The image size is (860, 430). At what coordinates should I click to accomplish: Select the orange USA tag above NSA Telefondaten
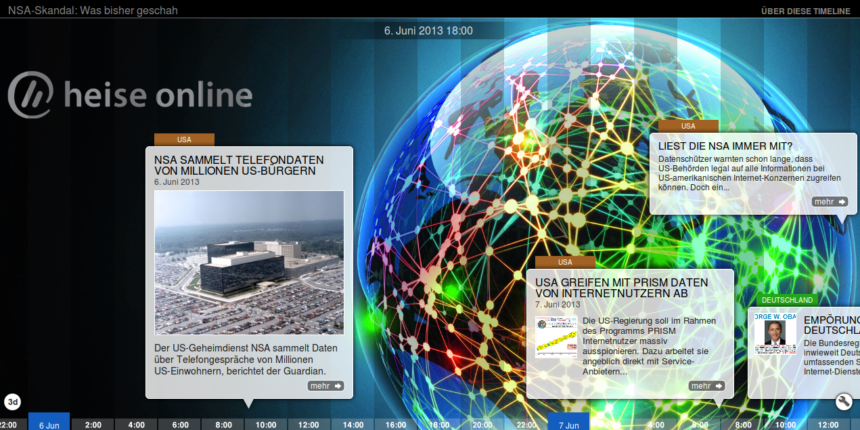click(x=184, y=139)
